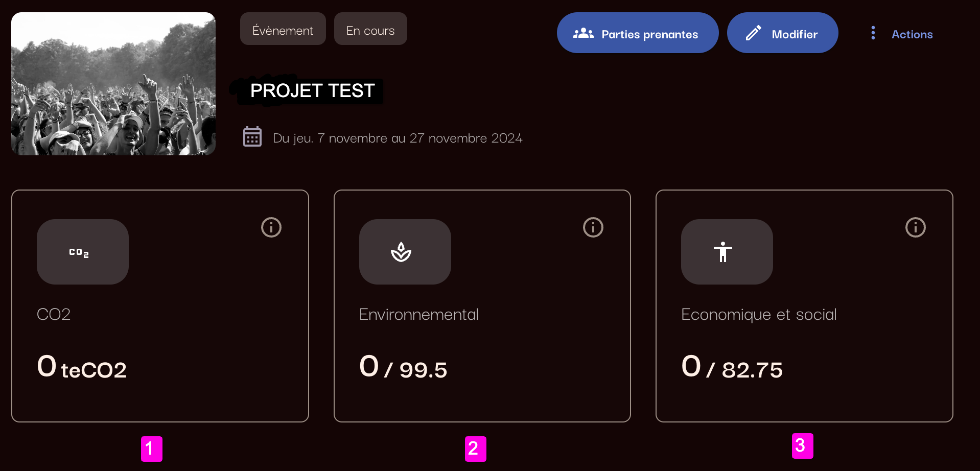Click the pink marker labeled 3
Image resolution: width=980 pixels, height=471 pixels.
pos(802,445)
